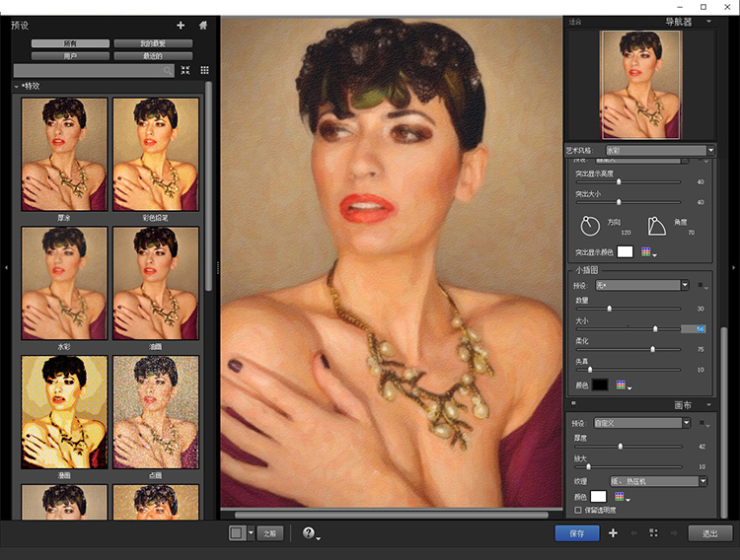Collapse the right panel with the right-edge arrow
Image resolution: width=740 pixels, height=560 pixels.
coord(734,267)
